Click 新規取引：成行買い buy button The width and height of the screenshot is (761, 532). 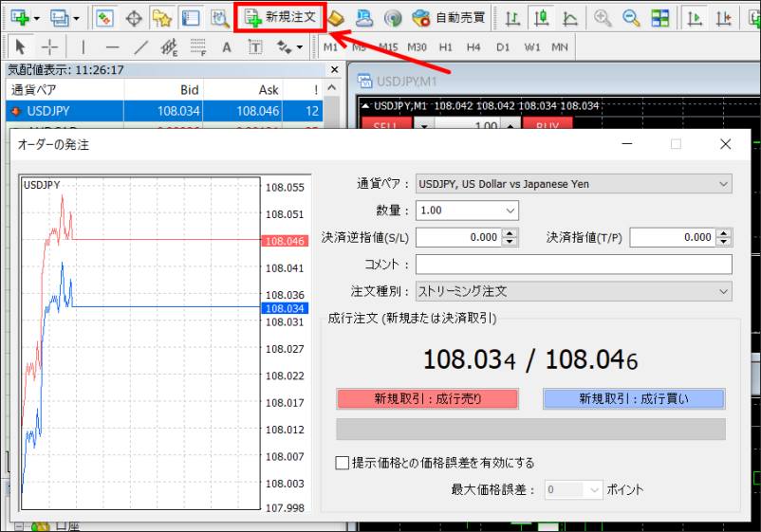point(634,398)
